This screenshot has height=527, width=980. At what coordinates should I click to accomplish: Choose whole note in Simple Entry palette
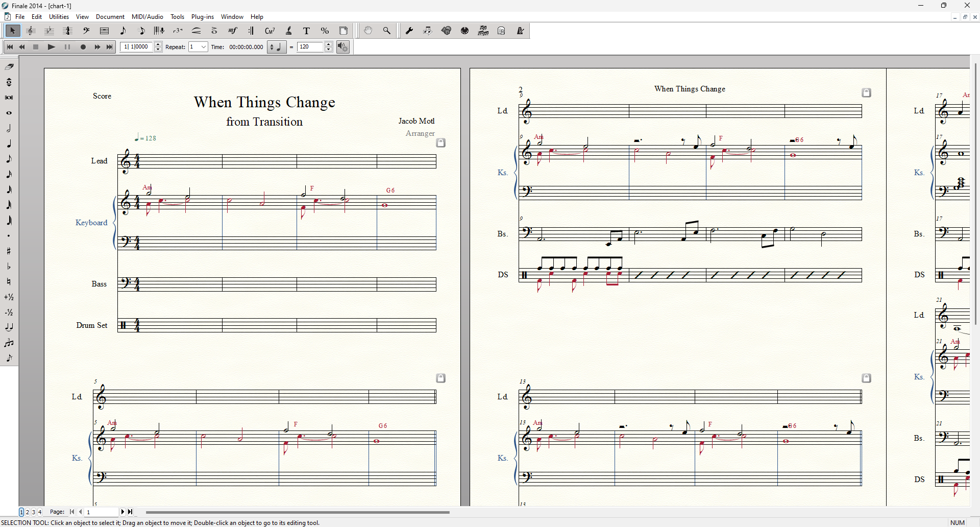click(9, 113)
